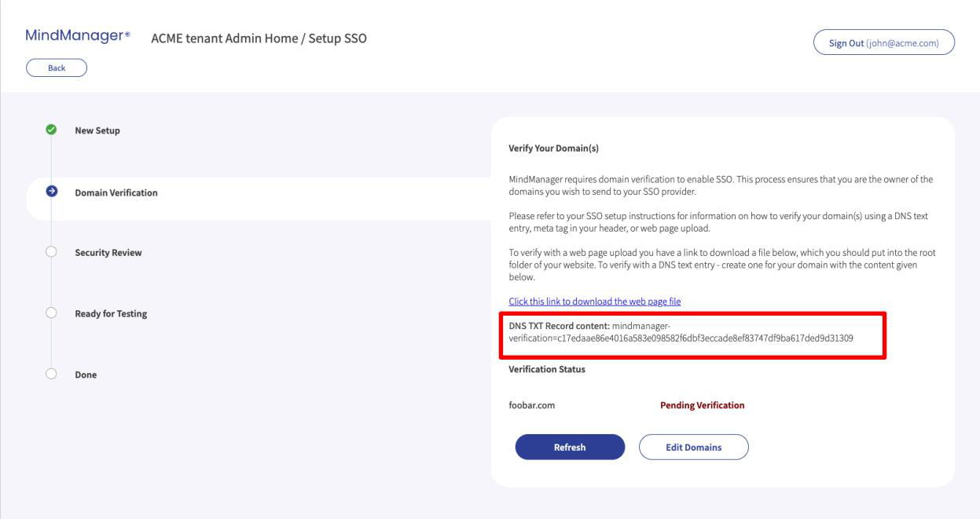Open the Done step
This screenshot has width=980, height=519.
(86, 375)
